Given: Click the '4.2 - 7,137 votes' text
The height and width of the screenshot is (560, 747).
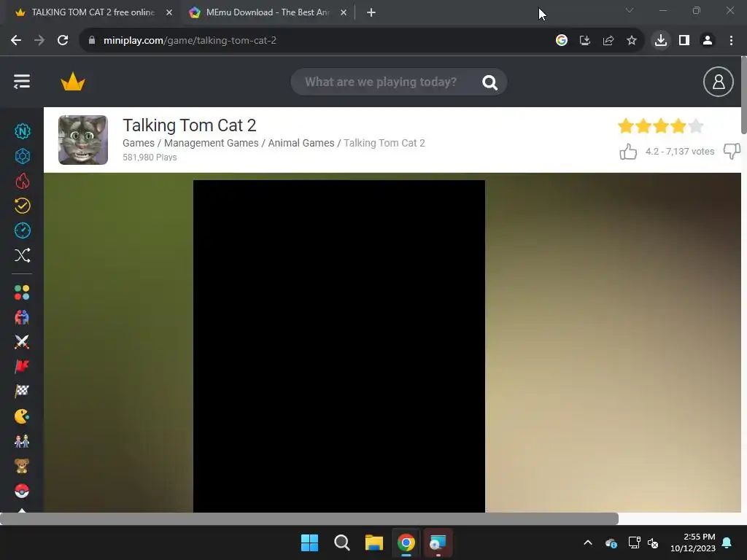Looking at the screenshot, I should [x=680, y=152].
